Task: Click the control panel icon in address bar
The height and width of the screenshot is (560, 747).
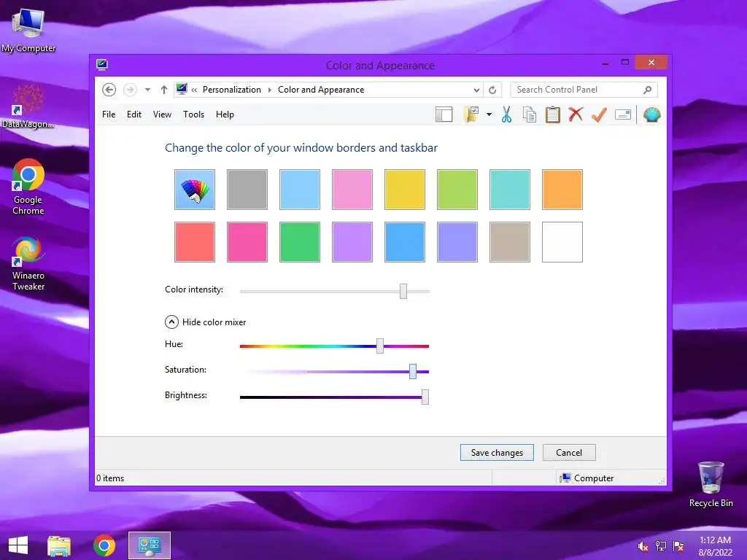Action: tap(182, 89)
